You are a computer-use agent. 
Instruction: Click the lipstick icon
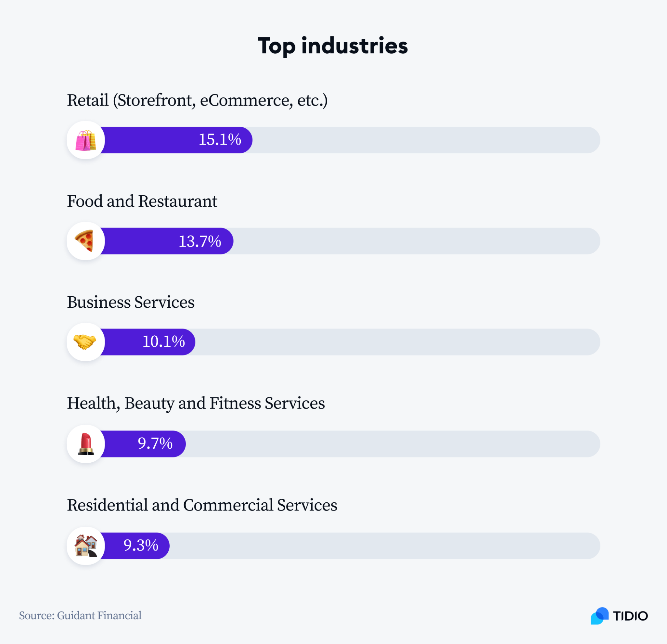(x=86, y=444)
